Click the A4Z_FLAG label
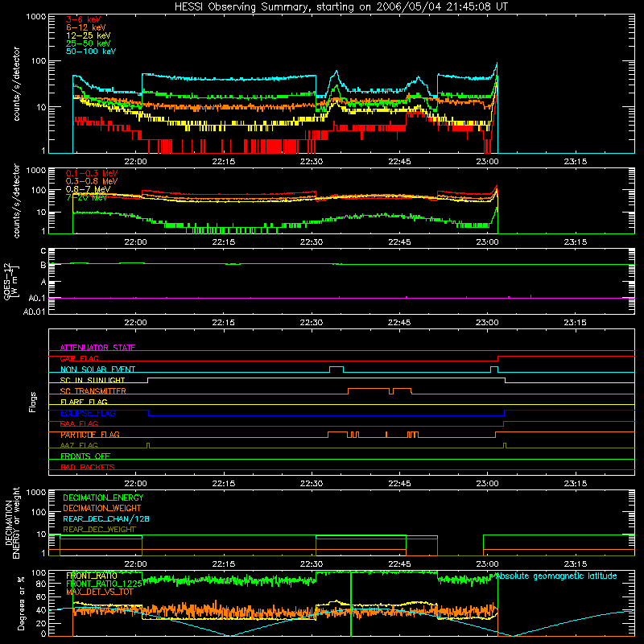644x644 pixels. point(79,446)
